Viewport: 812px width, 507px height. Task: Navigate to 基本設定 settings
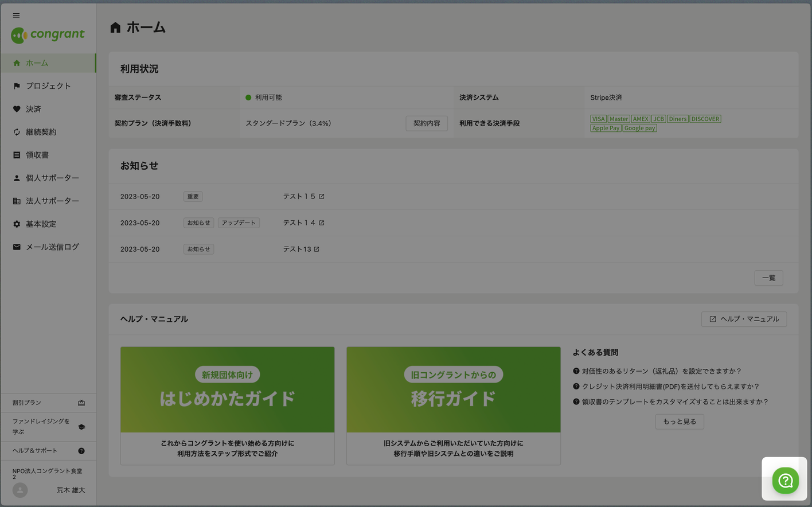click(41, 224)
